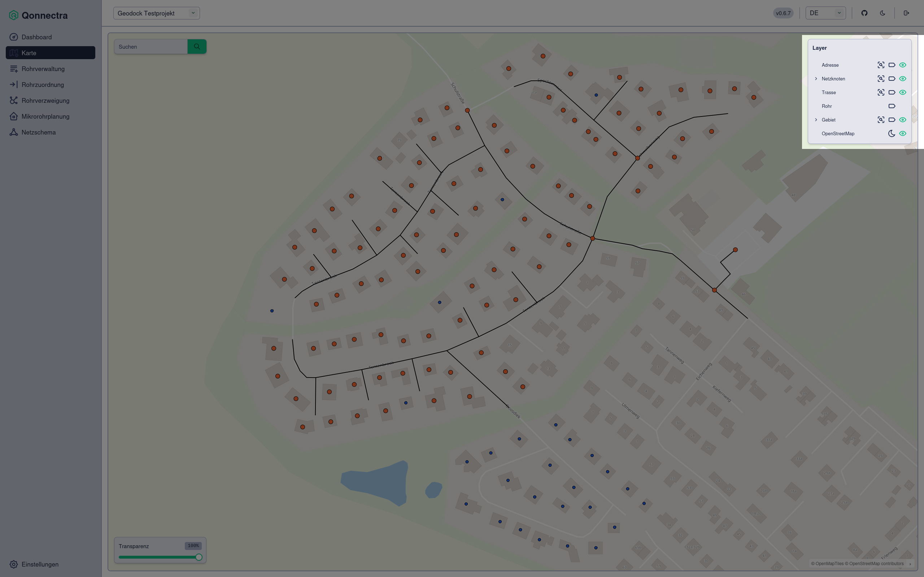Click the logout icon in the header
Image resolution: width=924 pixels, height=577 pixels.
pyautogui.click(x=906, y=13)
